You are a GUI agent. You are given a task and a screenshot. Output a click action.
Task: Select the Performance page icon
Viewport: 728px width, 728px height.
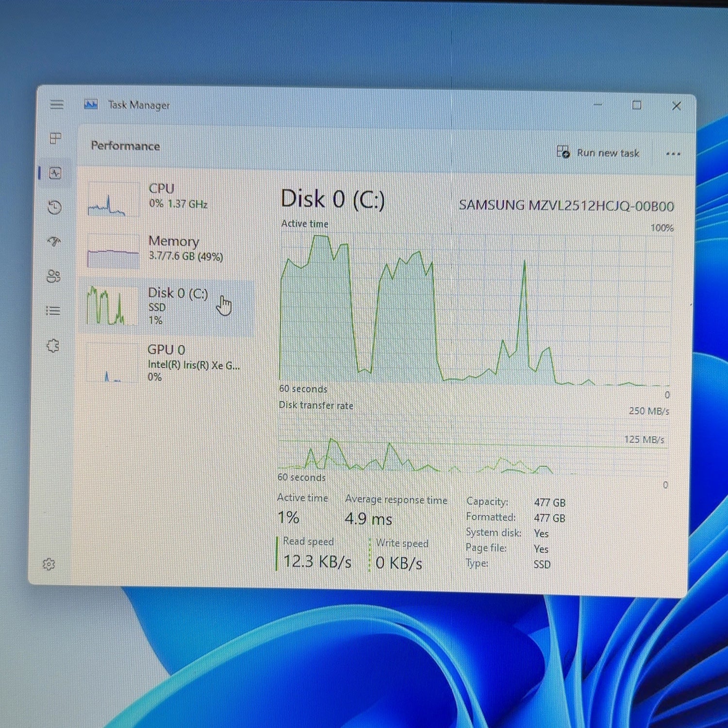click(55, 173)
